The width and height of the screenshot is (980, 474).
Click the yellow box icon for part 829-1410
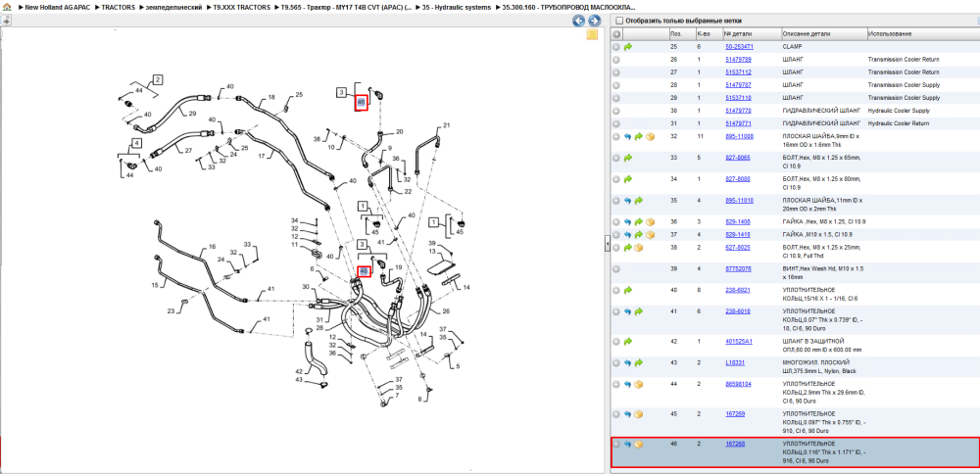(650, 235)
